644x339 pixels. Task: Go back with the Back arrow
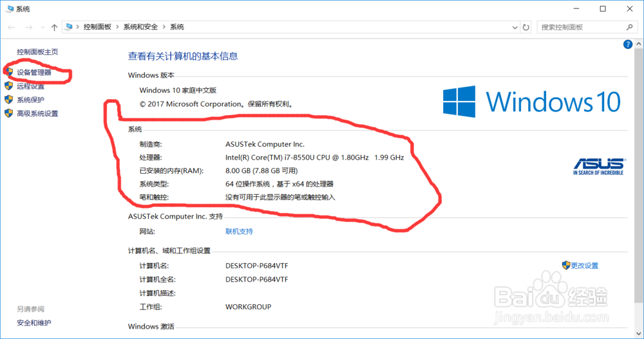(12, 27)
